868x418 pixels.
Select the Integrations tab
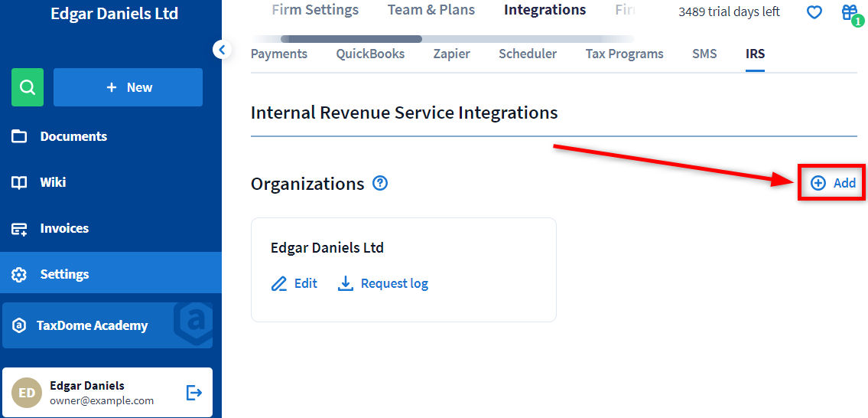[x=545, y=10]
